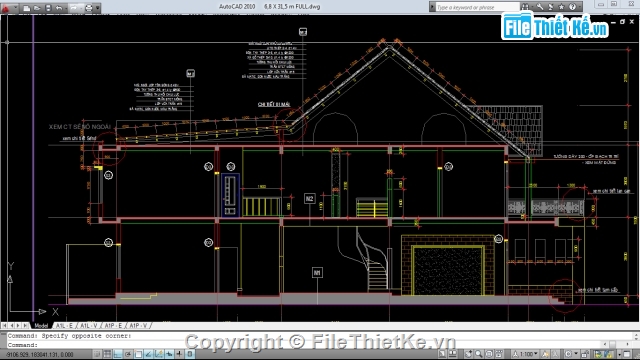Expand the Help dropdown arrow

579,7
